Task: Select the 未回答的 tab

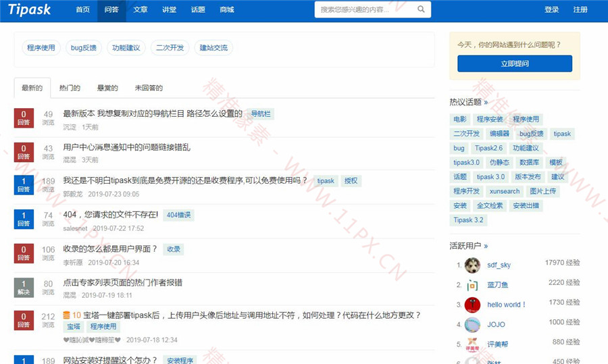Action: [x=149, y=88]
